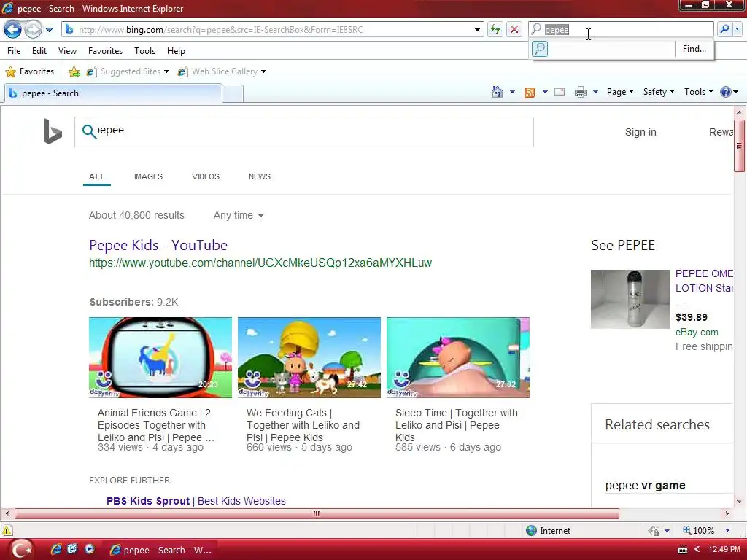Viewport: 747px width, 560px height.
Task: Open search provider options dropdown
Action: 737,29
